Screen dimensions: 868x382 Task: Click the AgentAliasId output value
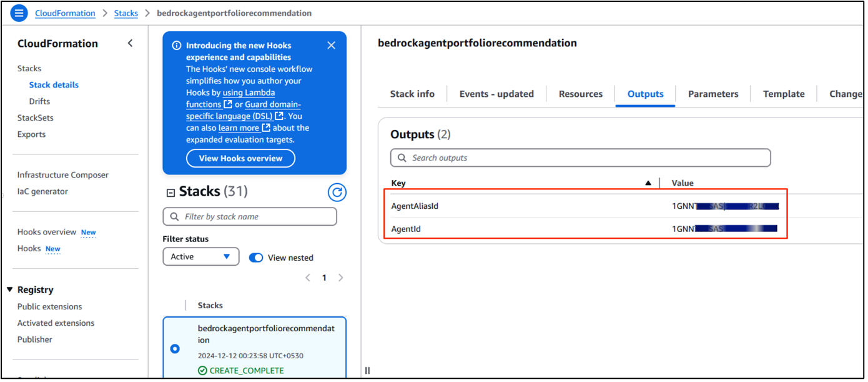(726, 206)
